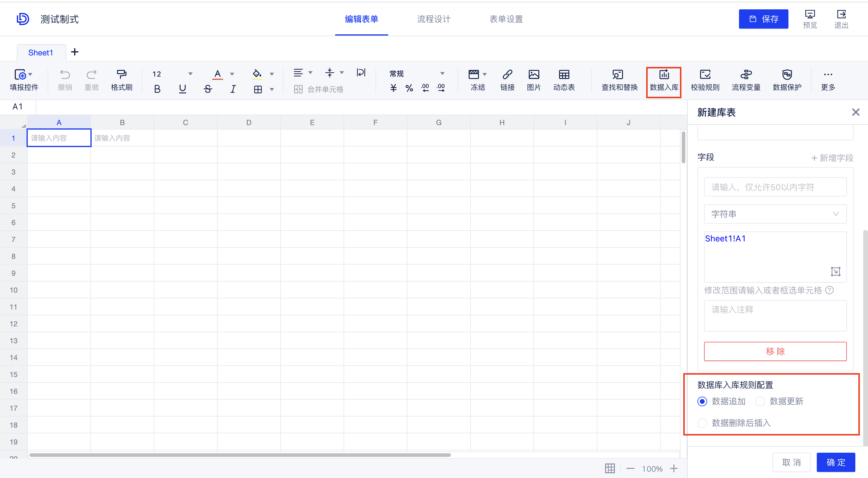Select the 格式刷 format painter tool
The height and width of the screenshot is (478, 868).
point(122,80)
